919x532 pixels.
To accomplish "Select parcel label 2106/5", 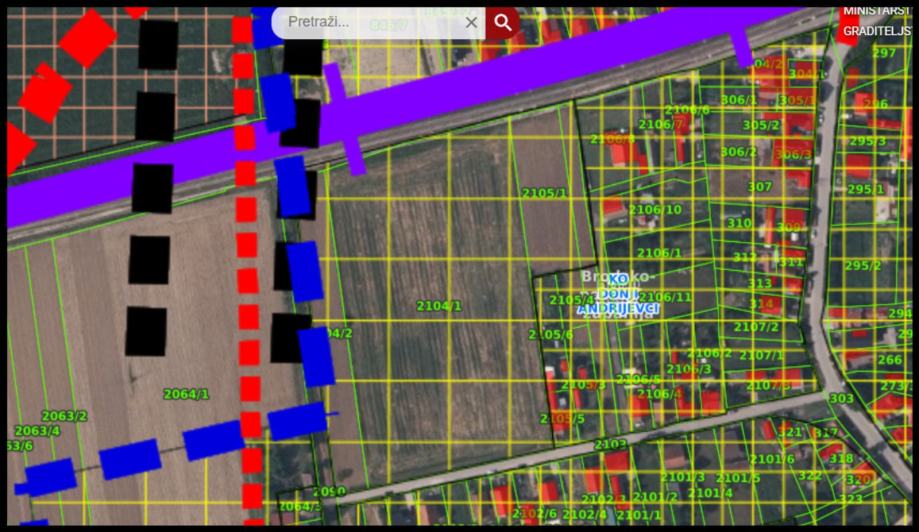I will coord(638,380).
